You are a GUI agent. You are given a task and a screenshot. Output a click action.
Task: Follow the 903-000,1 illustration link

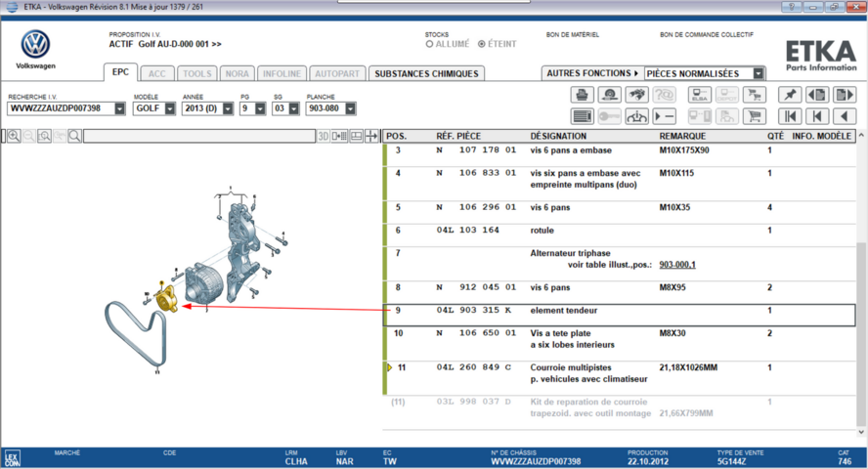pos(677,265)
